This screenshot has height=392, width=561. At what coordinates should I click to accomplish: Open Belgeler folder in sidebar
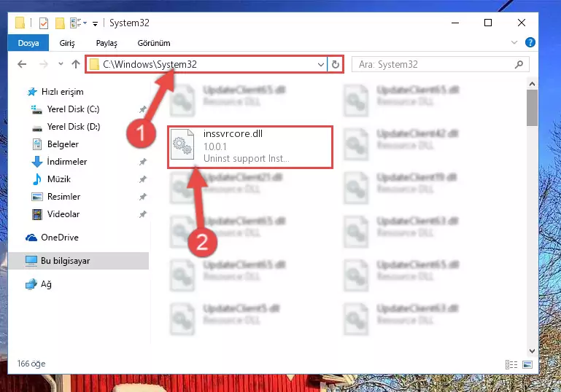(x=55, y=144)
